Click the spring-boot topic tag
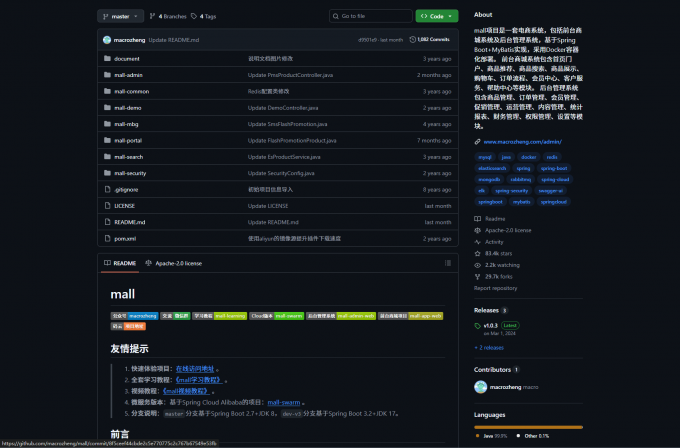 pos(554,168)
